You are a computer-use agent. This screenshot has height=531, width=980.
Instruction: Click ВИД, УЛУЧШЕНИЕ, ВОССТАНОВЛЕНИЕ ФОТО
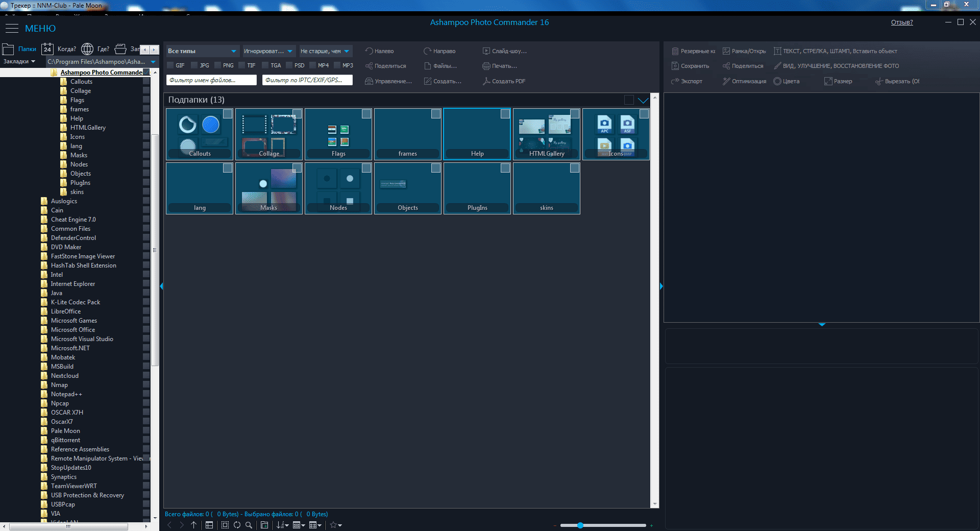[x=836, y=66]
